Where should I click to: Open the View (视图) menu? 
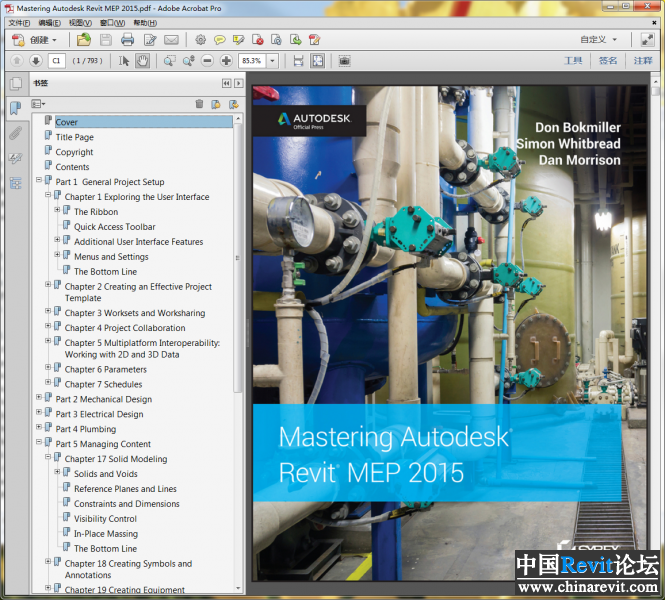coord(81,23)
